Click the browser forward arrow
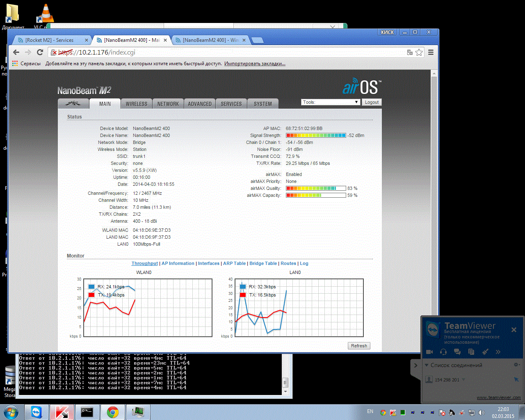This screenshot has width=525, height=420. click(x=28, y=52)
